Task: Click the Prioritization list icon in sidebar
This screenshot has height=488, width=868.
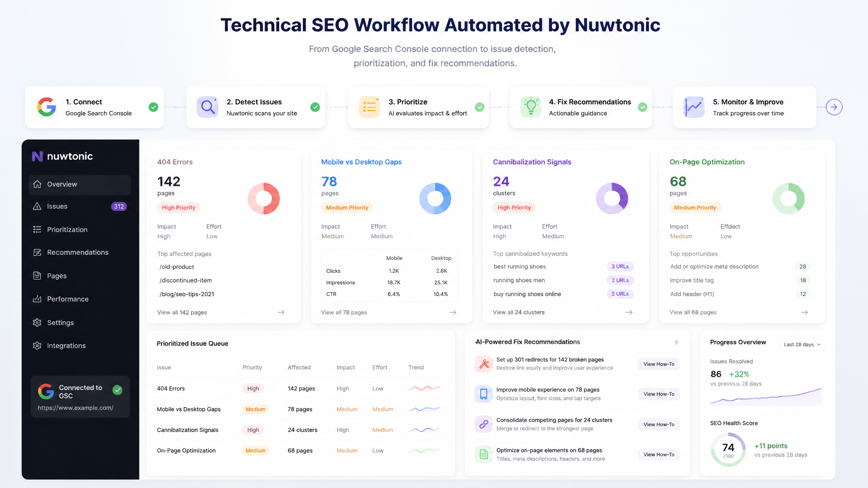Action: [x=37, y=230]
